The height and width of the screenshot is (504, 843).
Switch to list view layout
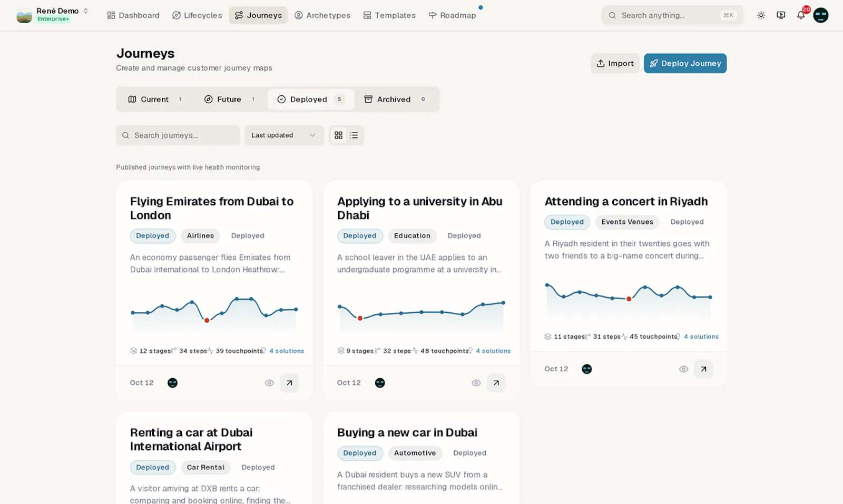(354, 135)
